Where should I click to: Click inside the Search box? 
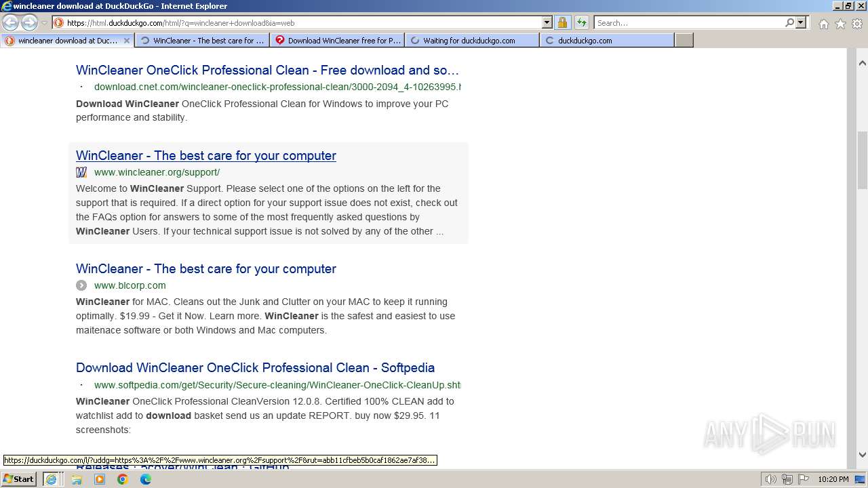coord(688,23)
